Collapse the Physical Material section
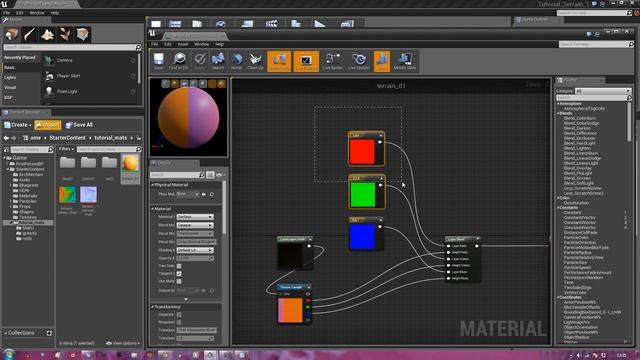The image size is (640, 360). (153, 185)
